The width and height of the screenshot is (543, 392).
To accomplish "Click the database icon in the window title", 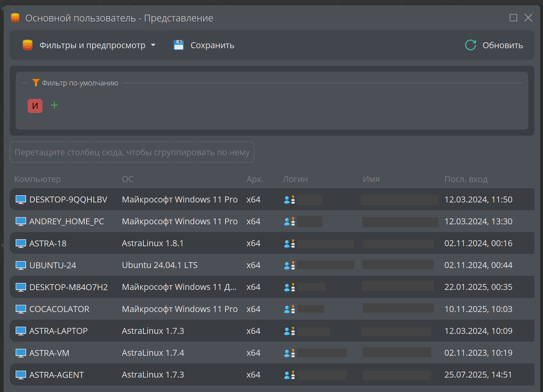I will (15, 18).
